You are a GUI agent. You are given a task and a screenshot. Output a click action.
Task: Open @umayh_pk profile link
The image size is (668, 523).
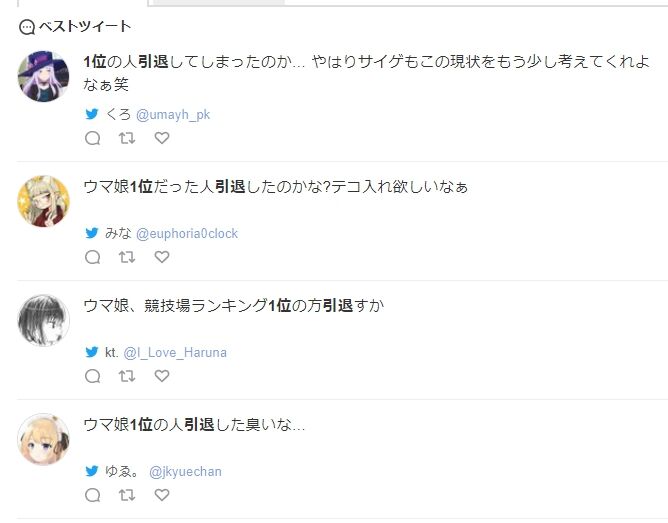click(173, 115)
